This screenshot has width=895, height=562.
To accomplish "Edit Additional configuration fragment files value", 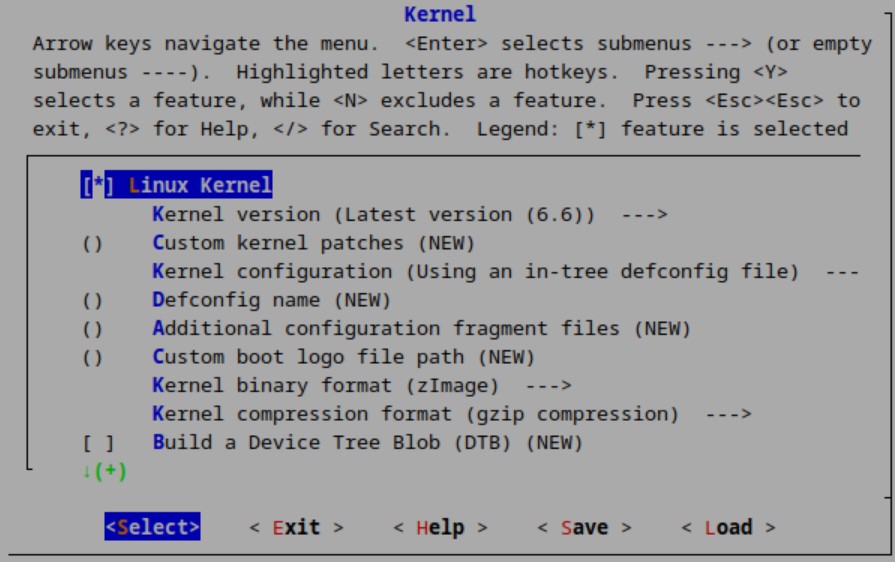I will click(93, 329).
